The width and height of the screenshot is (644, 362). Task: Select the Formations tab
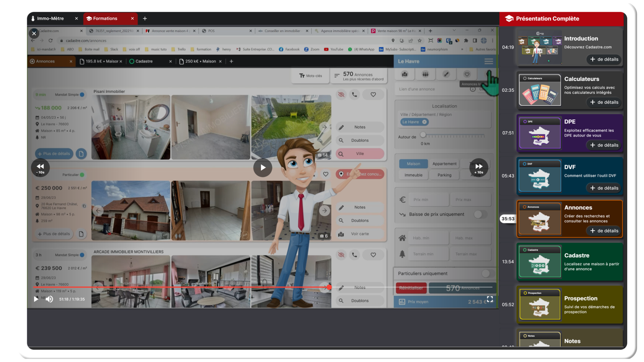(x=105, y=19)
